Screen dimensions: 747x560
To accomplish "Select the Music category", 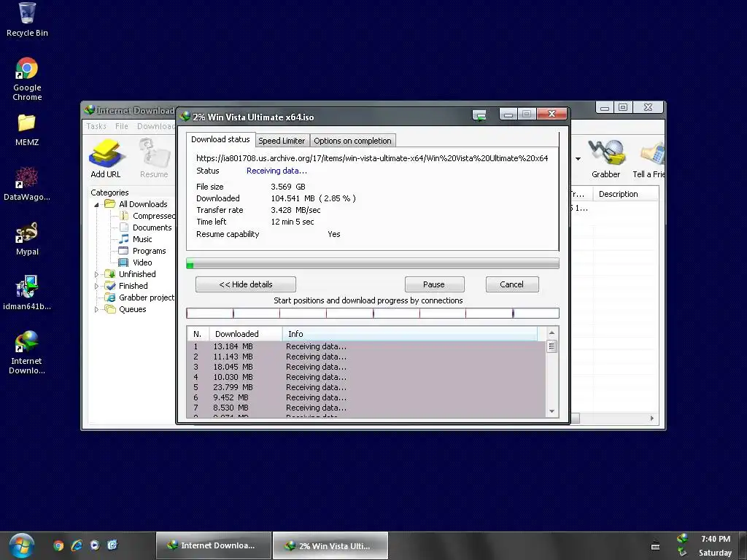I will point(136,239).
